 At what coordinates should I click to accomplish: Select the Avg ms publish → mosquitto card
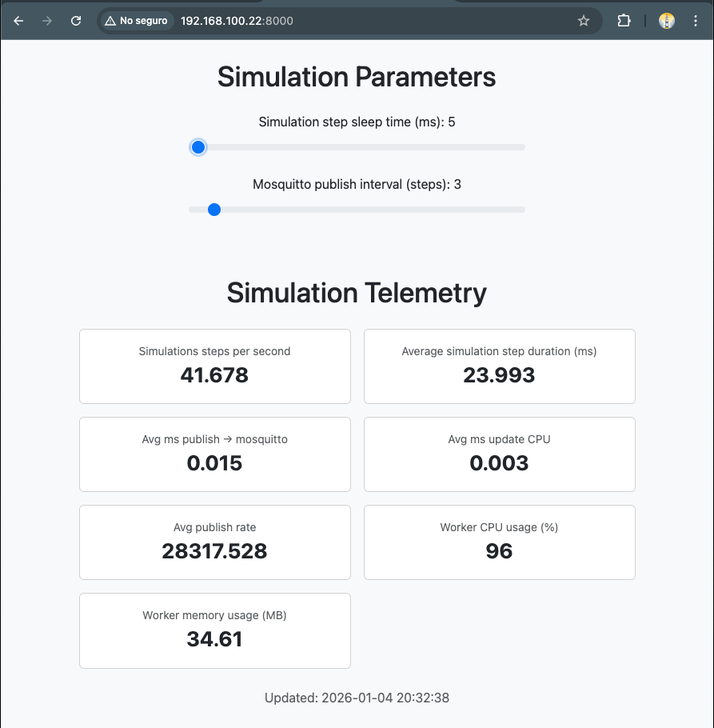(214, 454)
